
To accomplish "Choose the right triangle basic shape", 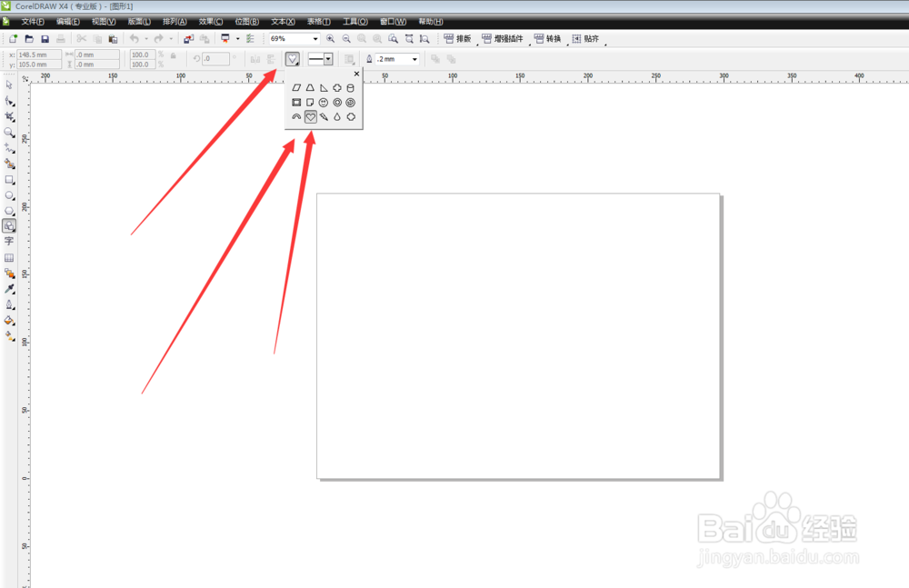I will pyautogui.click(x=324, y=88).
